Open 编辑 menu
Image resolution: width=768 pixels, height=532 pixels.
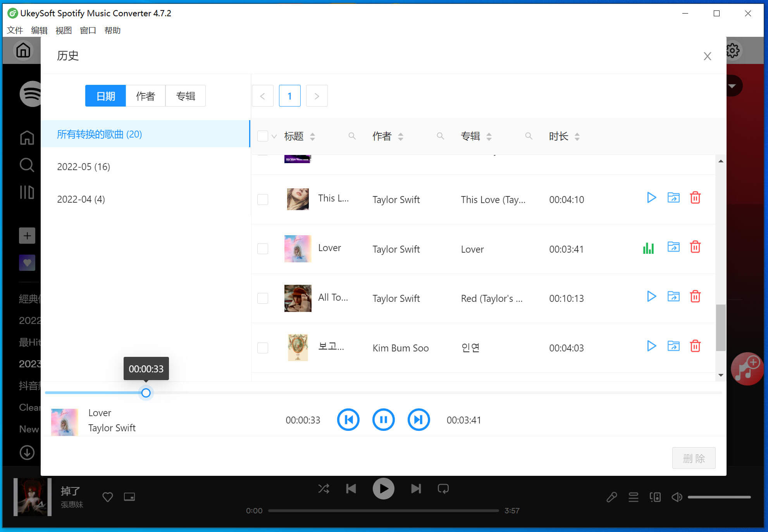[39, 30]
